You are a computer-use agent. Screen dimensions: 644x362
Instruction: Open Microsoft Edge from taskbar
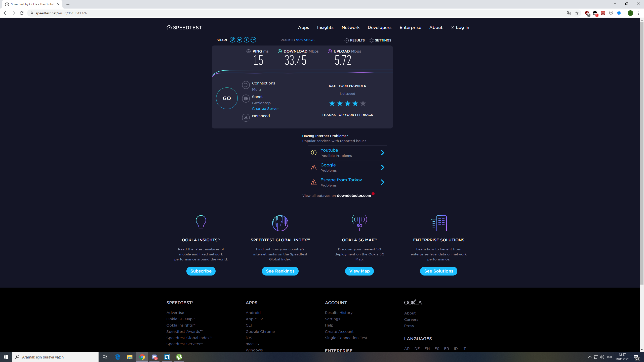[x=117, y=357]
